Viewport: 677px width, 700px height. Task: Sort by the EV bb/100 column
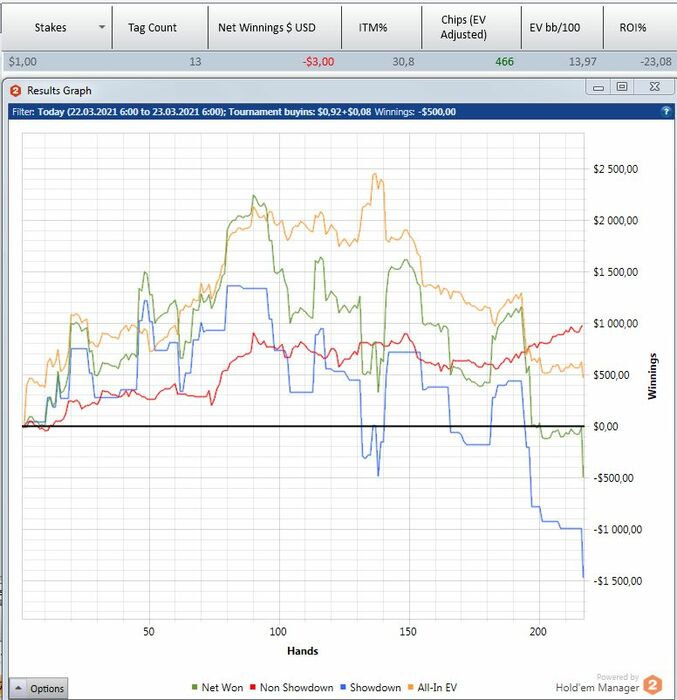coord(555,28)
